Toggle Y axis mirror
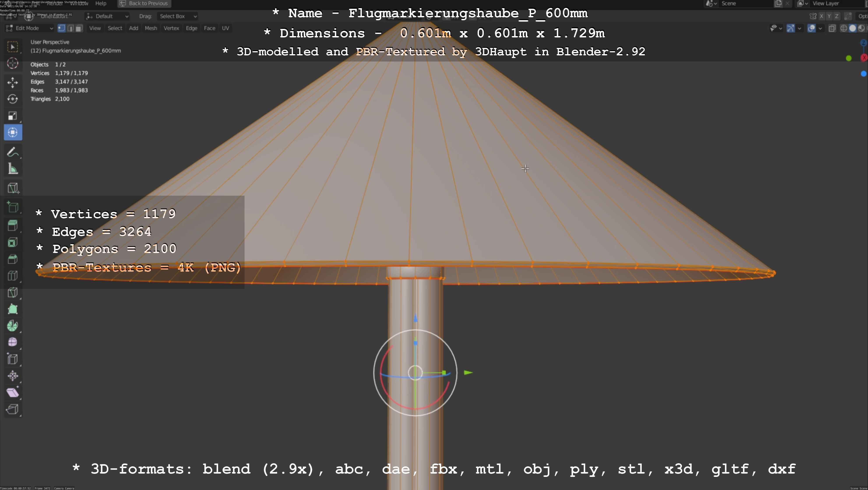 coord(829,16)
